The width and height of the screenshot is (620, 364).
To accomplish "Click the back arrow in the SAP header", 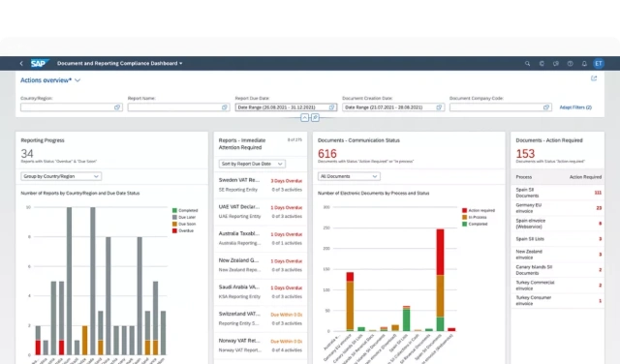I will 21,63.
